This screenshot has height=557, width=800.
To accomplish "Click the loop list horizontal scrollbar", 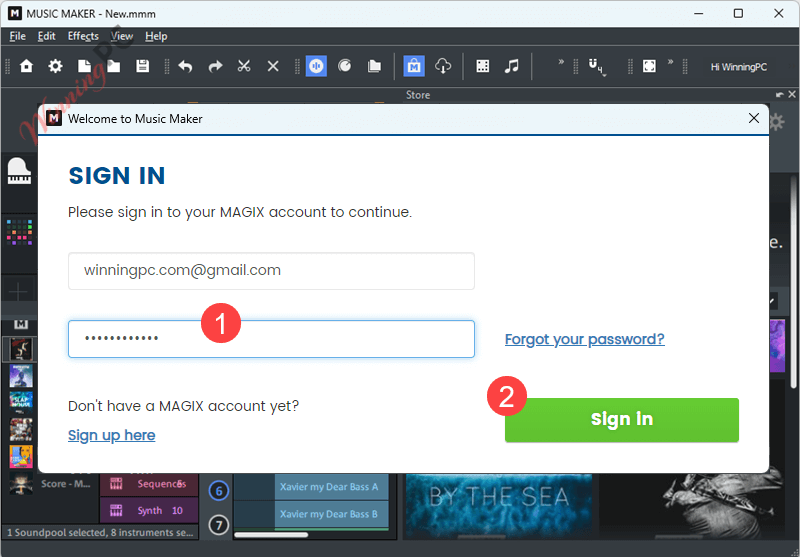I will [x=271, y=535].
